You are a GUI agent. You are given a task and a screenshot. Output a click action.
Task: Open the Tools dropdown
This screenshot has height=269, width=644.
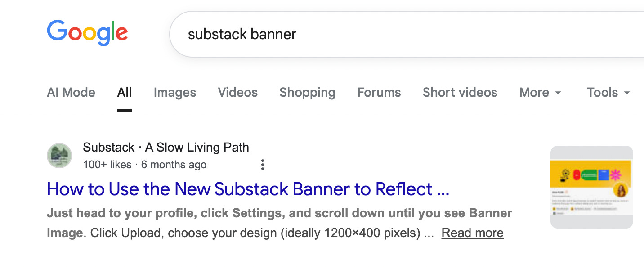pos(607,92)
